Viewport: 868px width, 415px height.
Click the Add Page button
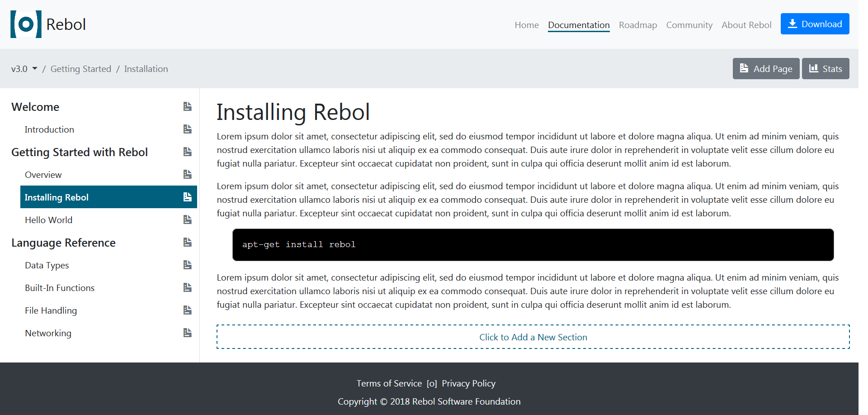766,69
